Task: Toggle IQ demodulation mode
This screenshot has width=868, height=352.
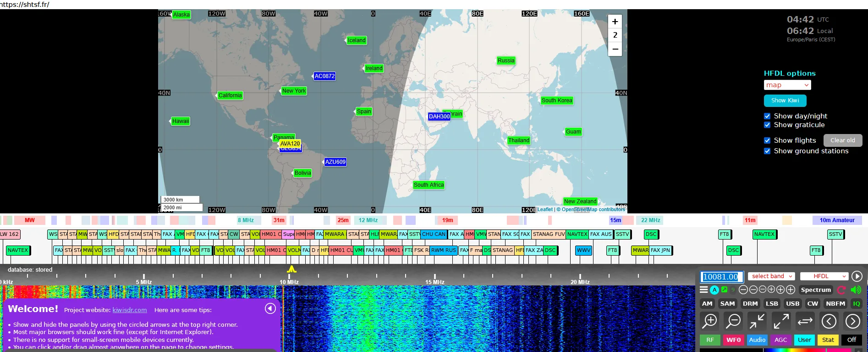Action: point(856,303)
